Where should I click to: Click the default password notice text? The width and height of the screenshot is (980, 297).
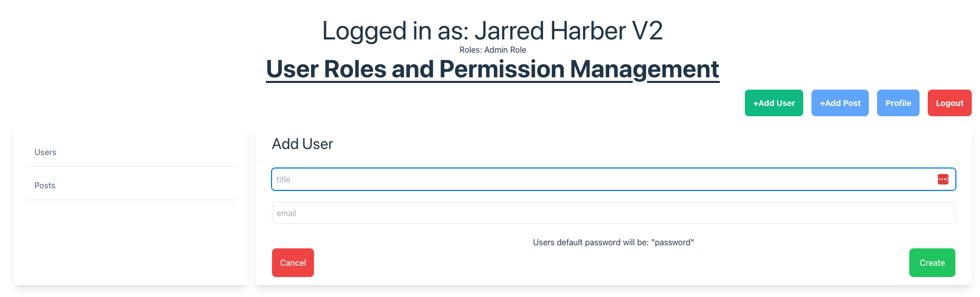(613, 242)
